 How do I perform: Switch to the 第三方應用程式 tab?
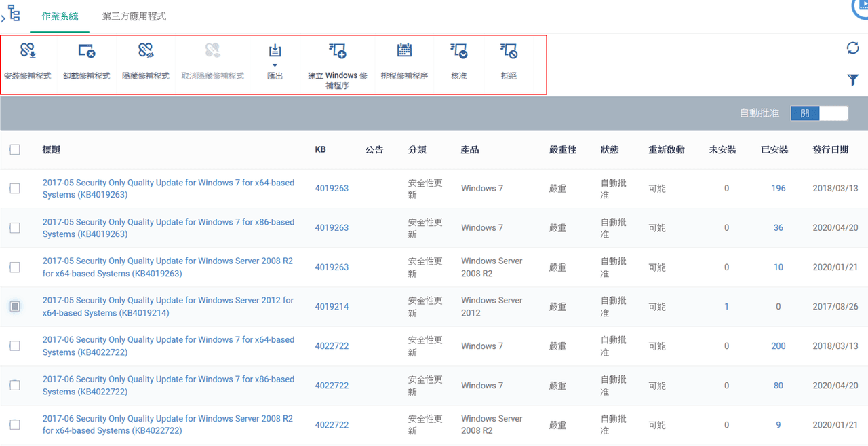tap(134, 16)
